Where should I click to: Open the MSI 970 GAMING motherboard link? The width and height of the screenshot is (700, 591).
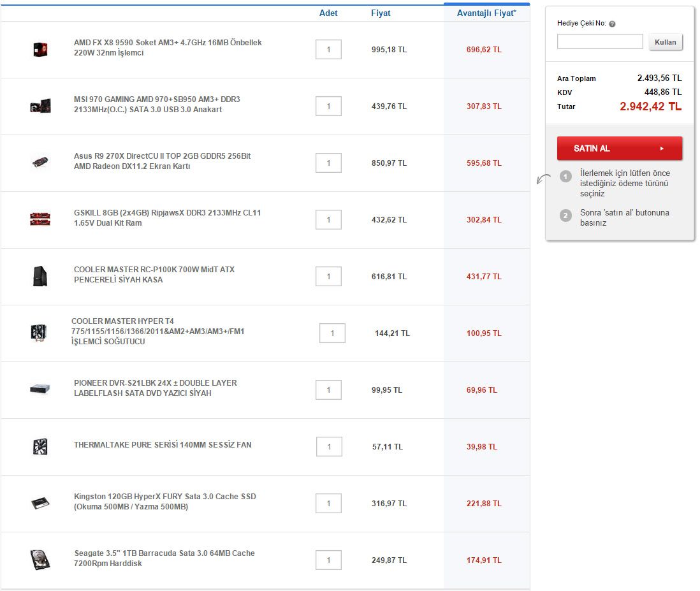(157, 105)
